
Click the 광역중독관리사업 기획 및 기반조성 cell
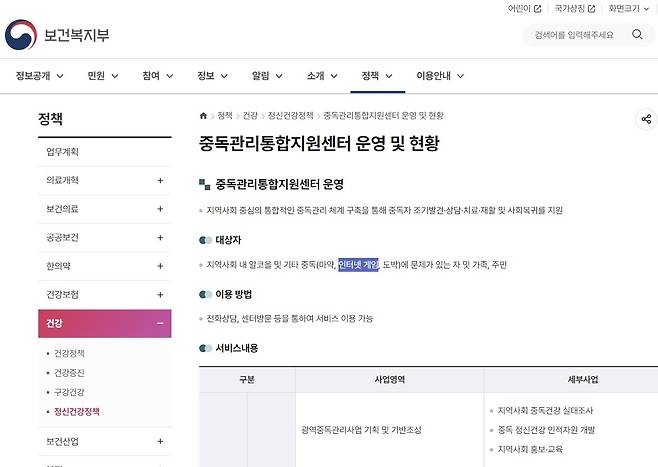click(x=361, y=430)
